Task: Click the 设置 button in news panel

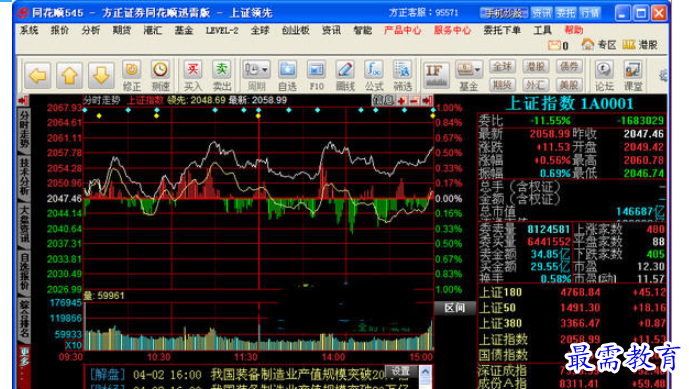Action: pos(401,371)
